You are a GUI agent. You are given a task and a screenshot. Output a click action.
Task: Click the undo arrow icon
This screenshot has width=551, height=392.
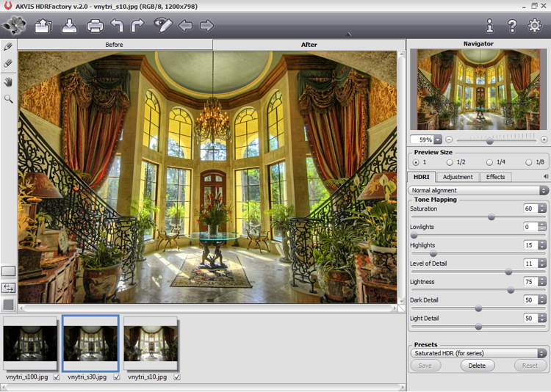(117, 26)
